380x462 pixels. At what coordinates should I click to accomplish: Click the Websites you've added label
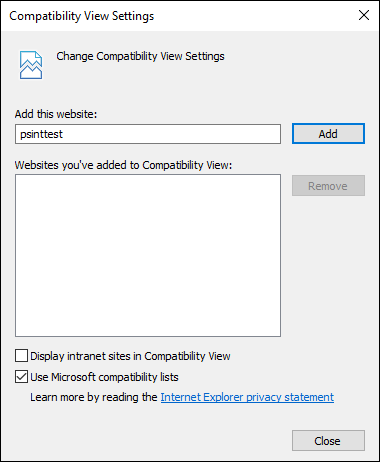click(x=123, y=165)
